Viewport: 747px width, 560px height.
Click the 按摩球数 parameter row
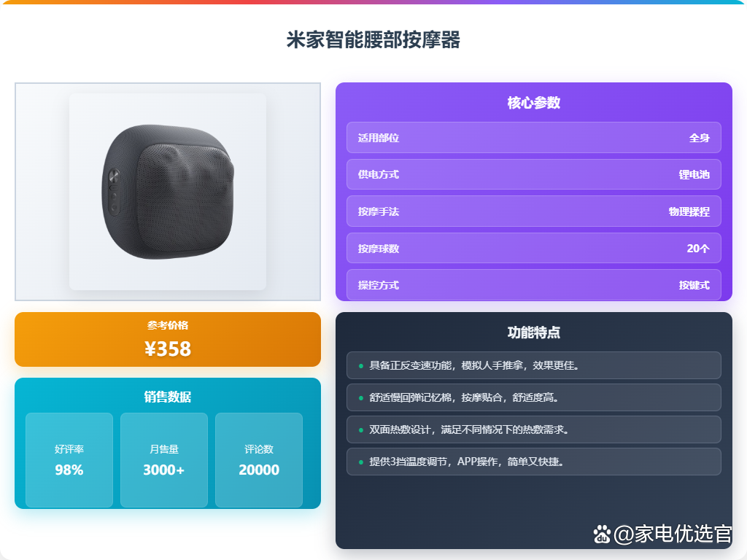tap(533, 248)
